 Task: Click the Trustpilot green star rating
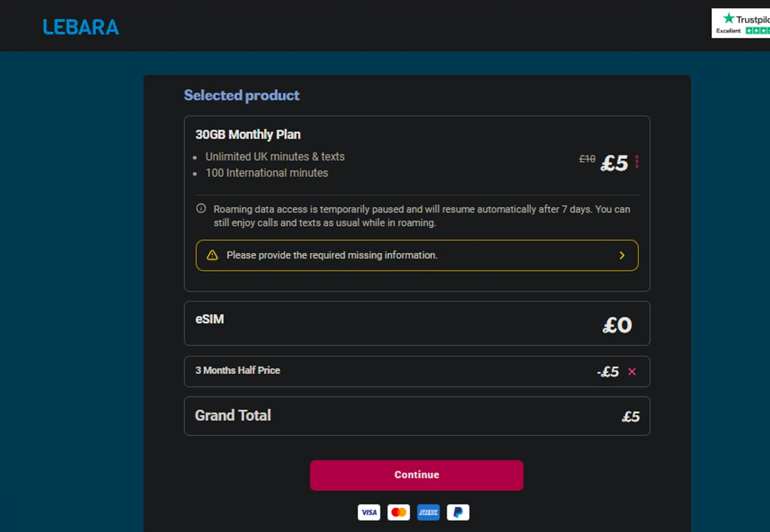coord(758,31)
